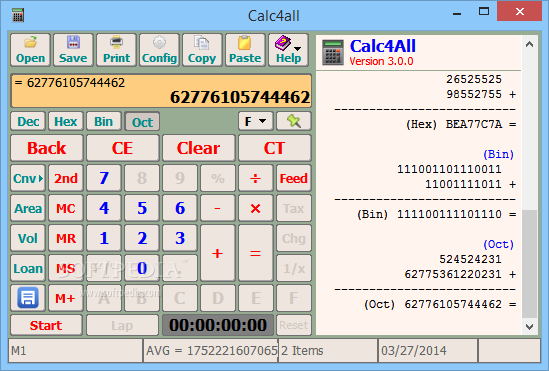Click the tape's vertical scrollbar thumb
The width and height of the screenshot is (549, 371).
click(x=529, y=264)
